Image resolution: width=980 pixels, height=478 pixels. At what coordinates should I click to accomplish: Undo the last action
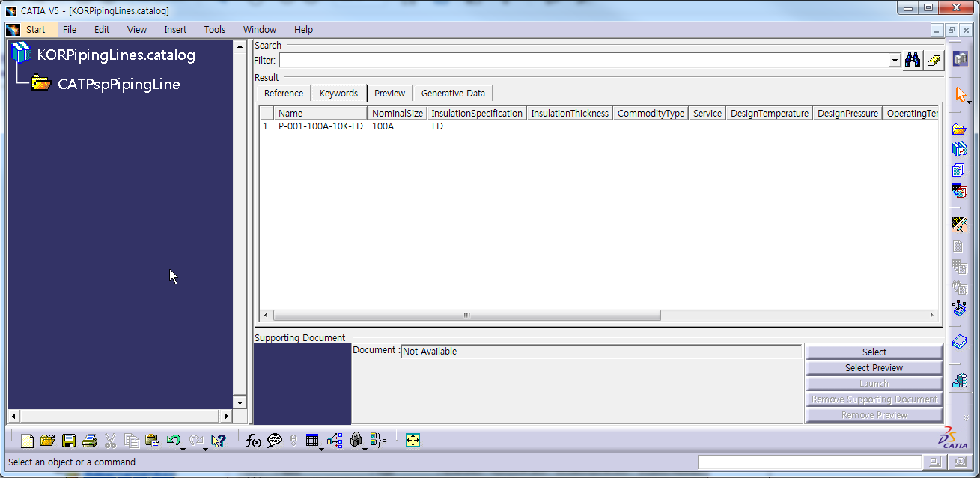(x=173, y=441)
